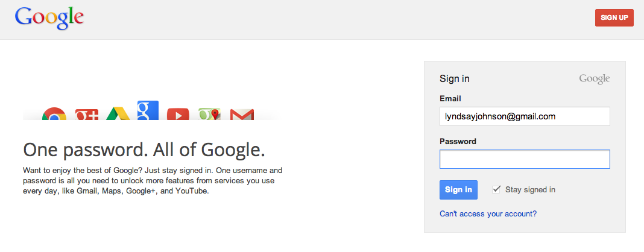Toggle the Stay signed in checkbox
The width and height of the screenshot is (644, 252).
[497, 189]
